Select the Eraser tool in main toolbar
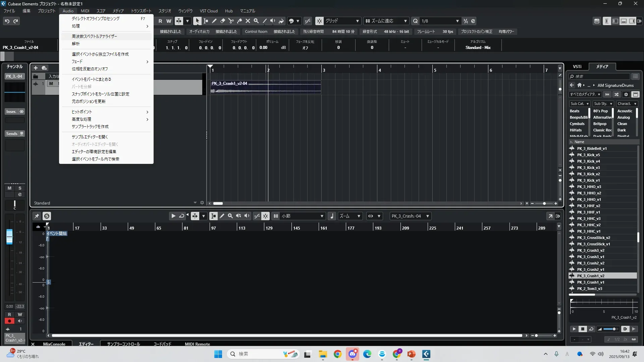Screen dimensions: 644x362 (222, 21)
